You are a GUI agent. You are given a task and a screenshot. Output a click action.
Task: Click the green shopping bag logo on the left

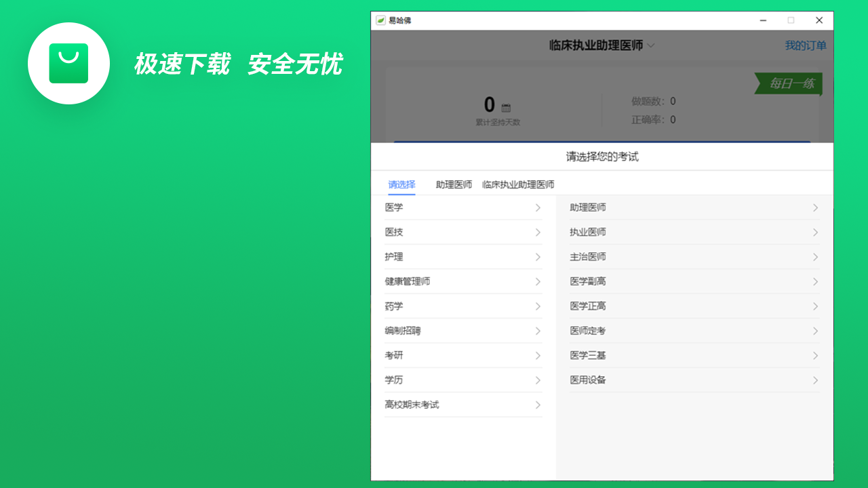[x=68, y=63]
